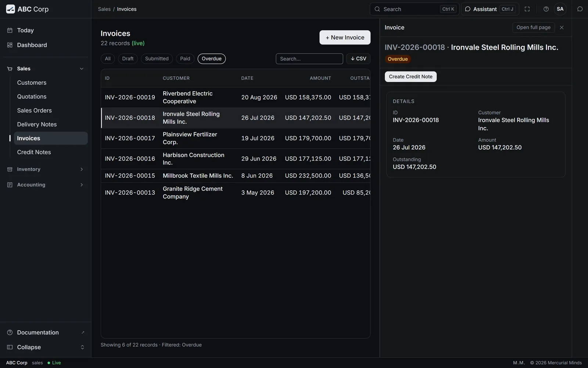The width and height of the screenshot is (588, 368).
Task: Sort by the AMOUNT column header
Action: point(320,78)
